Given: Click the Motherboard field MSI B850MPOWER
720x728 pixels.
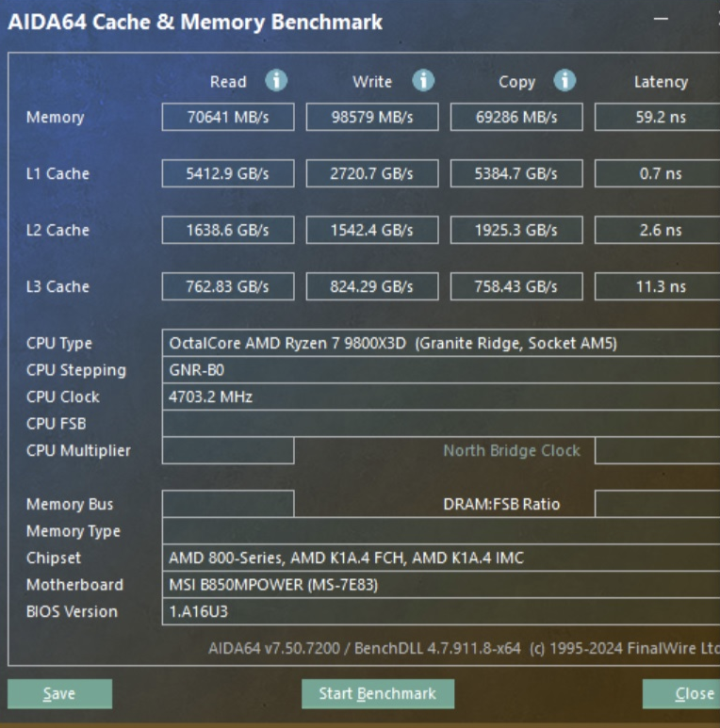Looking at the screenshot, I should (441, 585).
